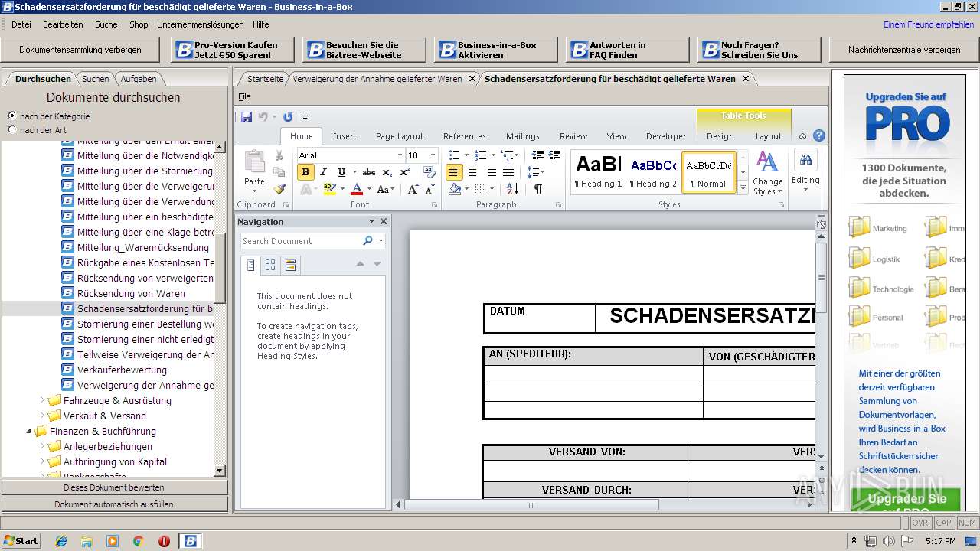Toggle Show/Hide paragraph marks

click(x=538, y=189)
